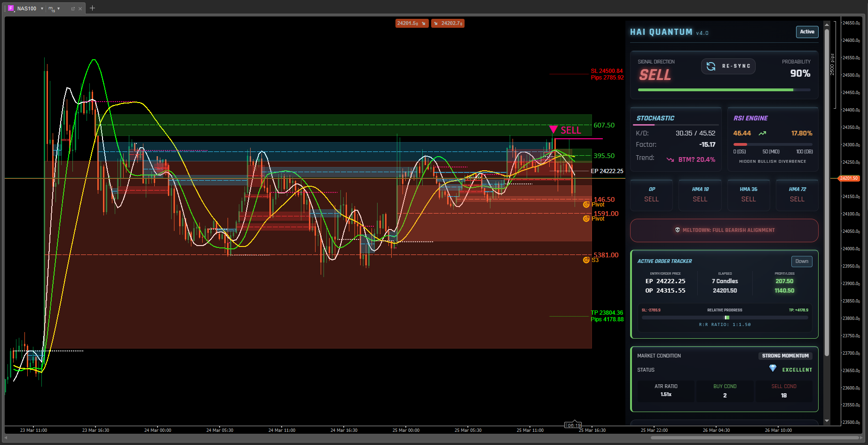Click the skull icon in Meltdown banner
Image resolution: width=868 pixels, height=445 pixels.
(x=677, y=230)
